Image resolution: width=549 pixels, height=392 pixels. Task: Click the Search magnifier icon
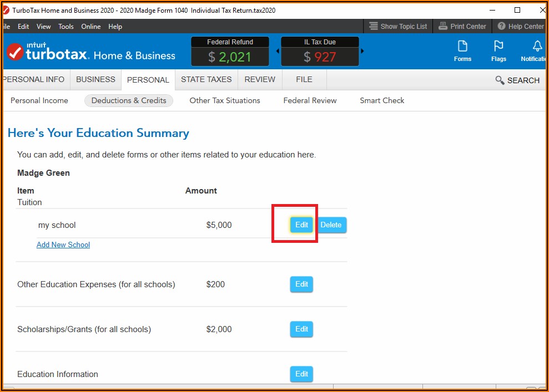point(500,80)
